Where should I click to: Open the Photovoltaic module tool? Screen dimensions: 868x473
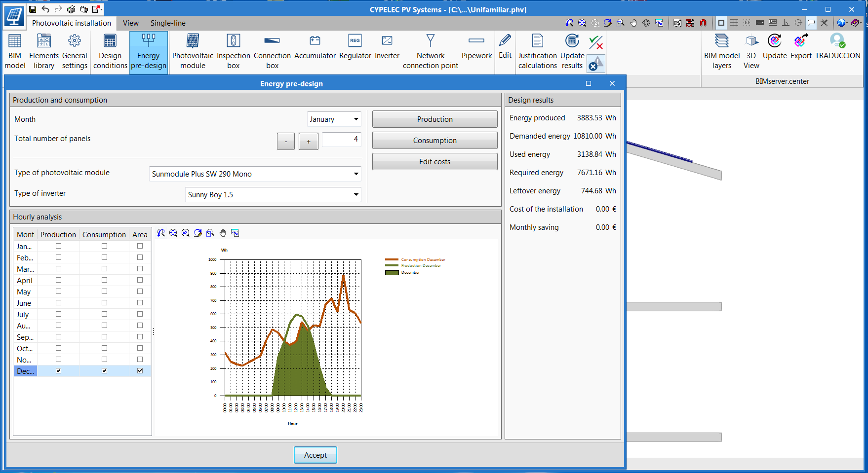coord(192,51)
